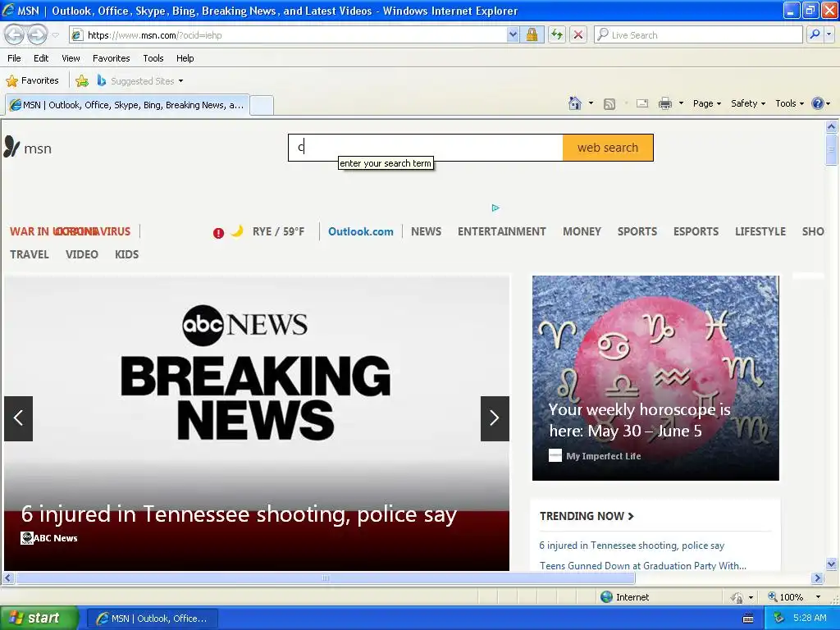Image resolution: width=840 pixels, height=630 pixels.
Task: Go to the VIDEO section
Action: click(x=82, y=254)
